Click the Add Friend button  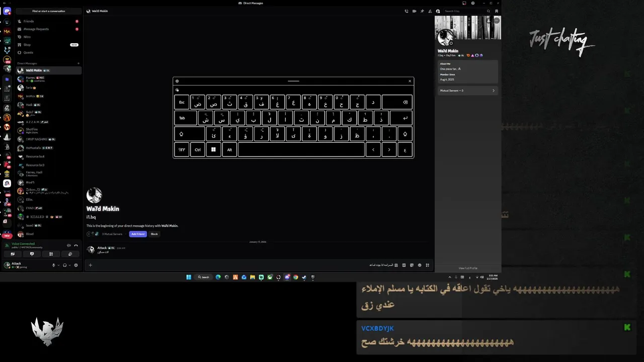138,234
